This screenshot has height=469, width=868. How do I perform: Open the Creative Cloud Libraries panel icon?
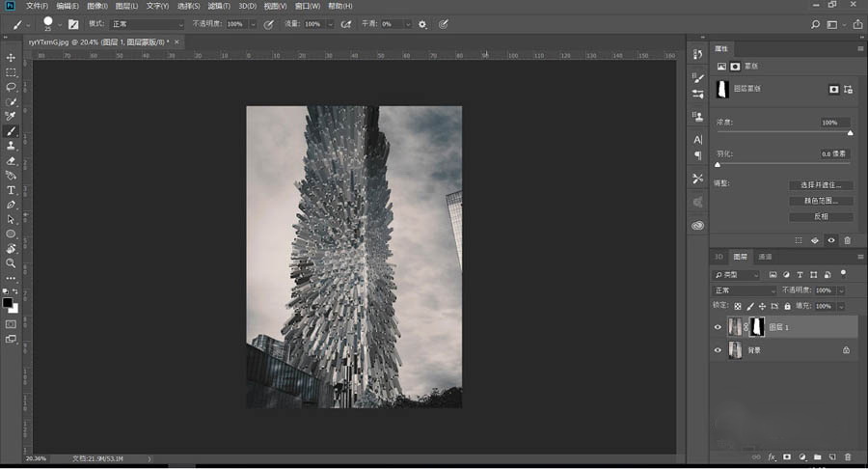698,225
